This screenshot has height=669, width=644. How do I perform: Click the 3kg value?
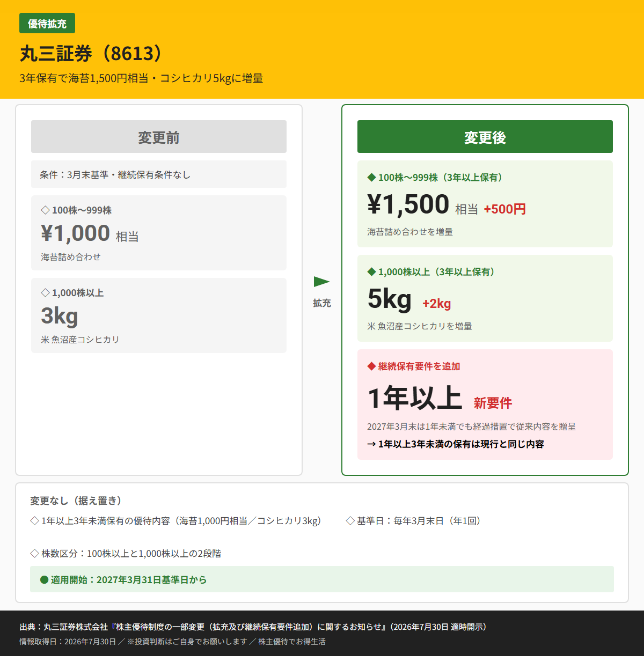coord(60,316)
